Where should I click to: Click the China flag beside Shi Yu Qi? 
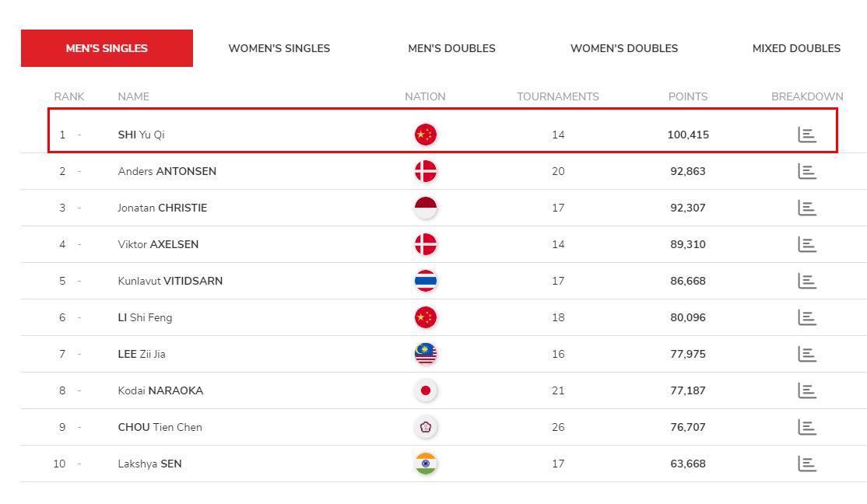[426, 135]
